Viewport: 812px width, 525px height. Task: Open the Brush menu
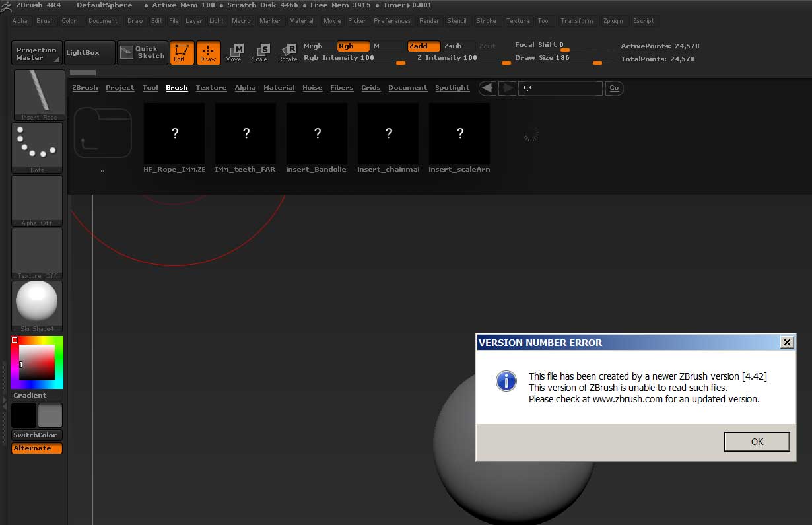(45, 21)
